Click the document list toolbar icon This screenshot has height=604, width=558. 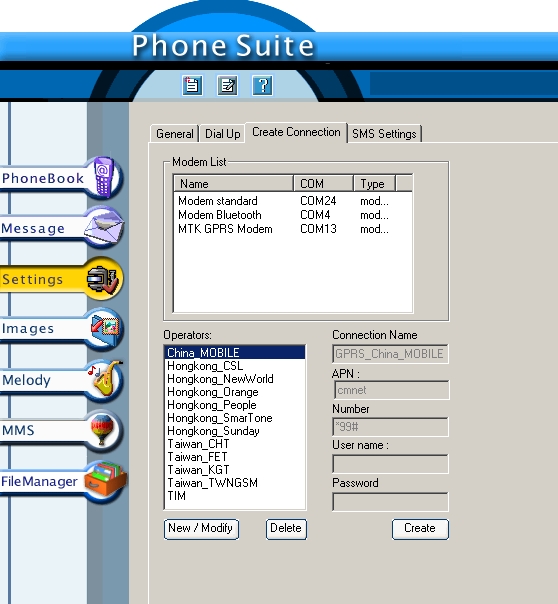192,85
